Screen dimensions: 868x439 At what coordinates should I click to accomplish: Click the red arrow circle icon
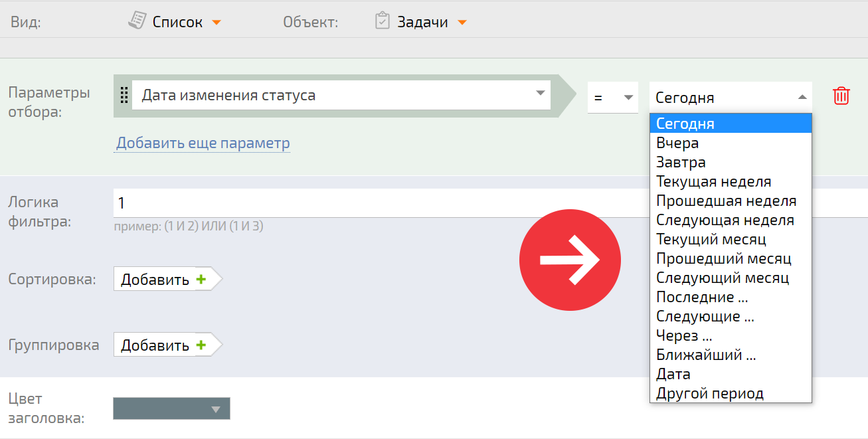570,260
